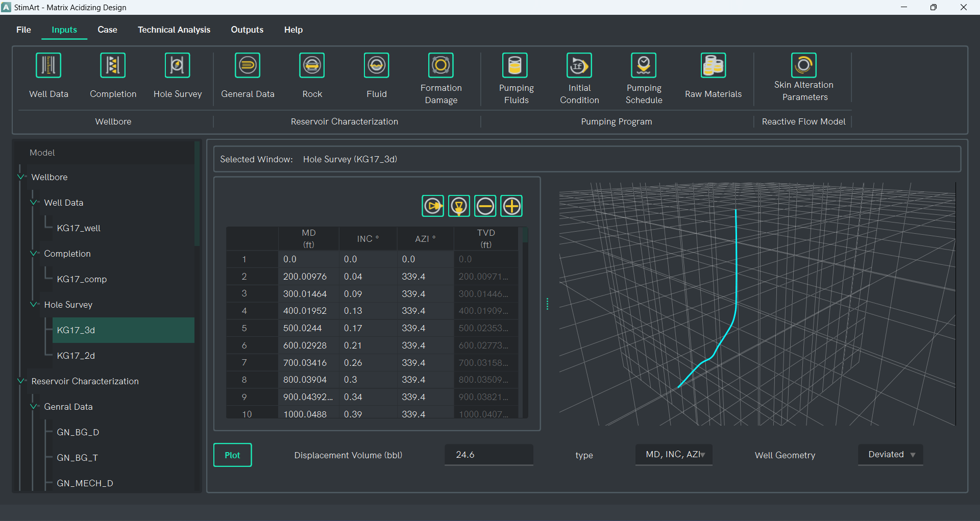This screenshot has height=521, width=980.
Task: Click the remove row minus icon
Action: [x=485, y=206]
